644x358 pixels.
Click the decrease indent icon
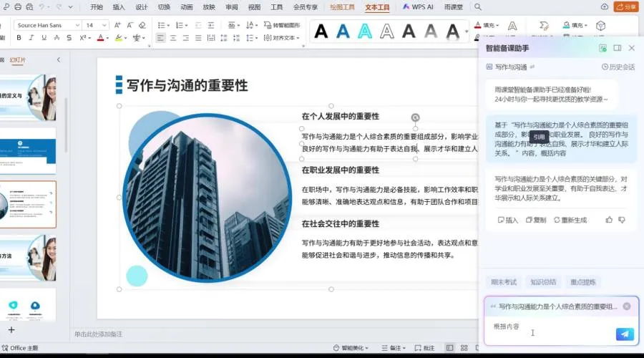(x=198, y=25)
